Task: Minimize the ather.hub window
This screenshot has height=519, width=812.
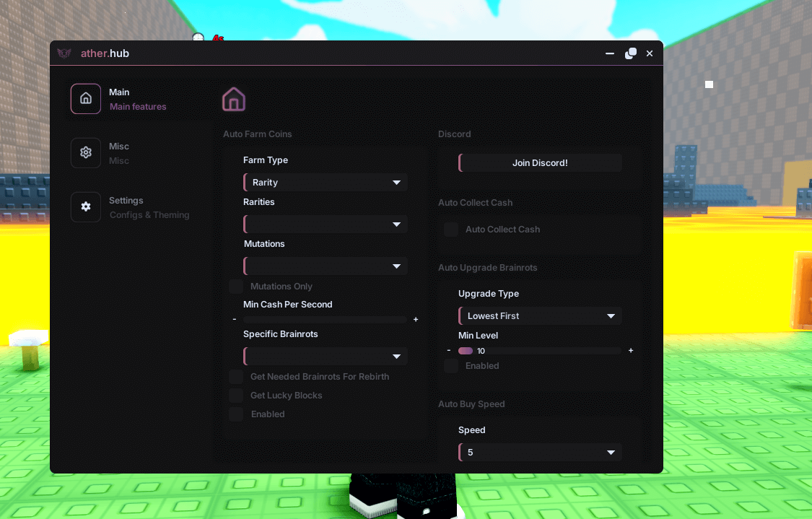Action: click(x=610, y=53)
